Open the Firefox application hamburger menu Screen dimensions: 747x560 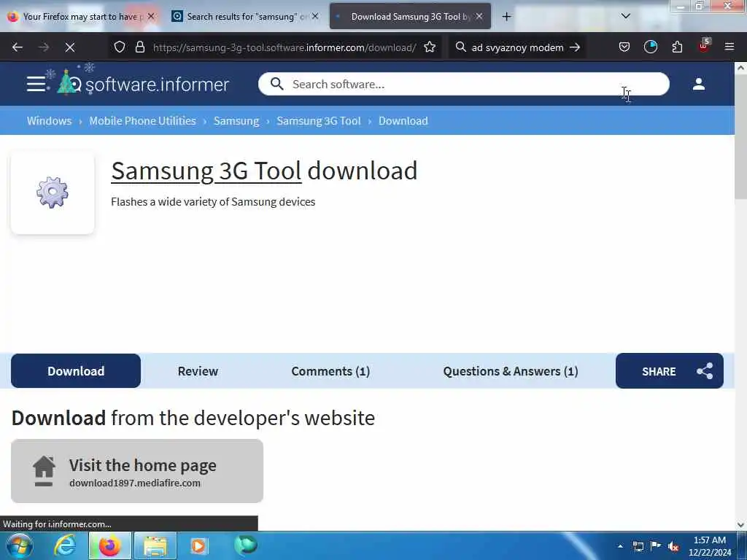(x=729, y=47)
